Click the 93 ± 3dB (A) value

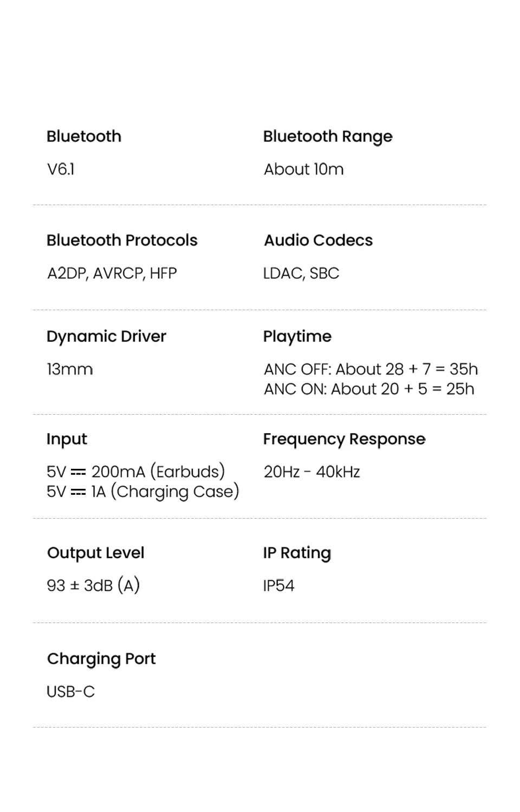click(x=93, y=585)
